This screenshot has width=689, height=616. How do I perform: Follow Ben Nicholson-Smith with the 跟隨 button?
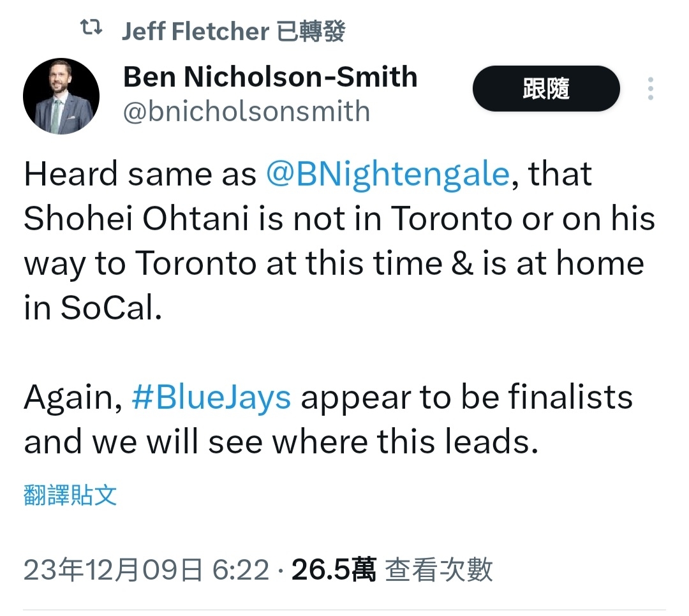[x=546, y=88]
